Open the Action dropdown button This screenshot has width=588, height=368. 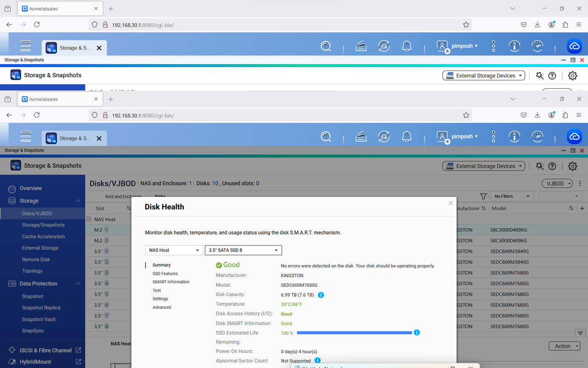(565, 346)
